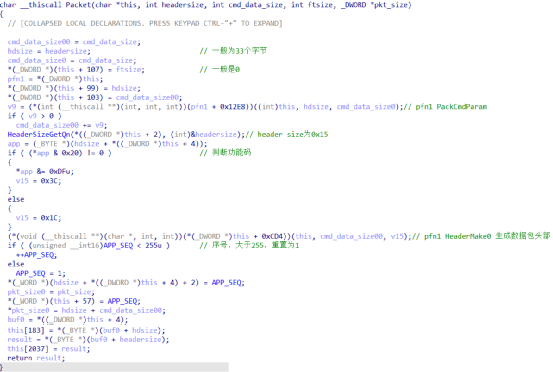This screenshot has width=553, height=372.
Task: Select the ++APP_SEQ increment statement
Action: coord(36,255)
